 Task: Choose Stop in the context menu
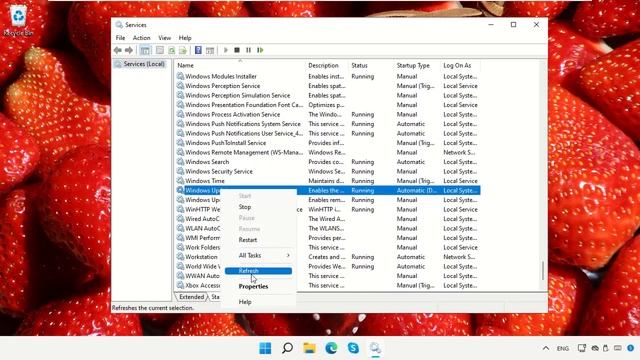coord(245,207)
